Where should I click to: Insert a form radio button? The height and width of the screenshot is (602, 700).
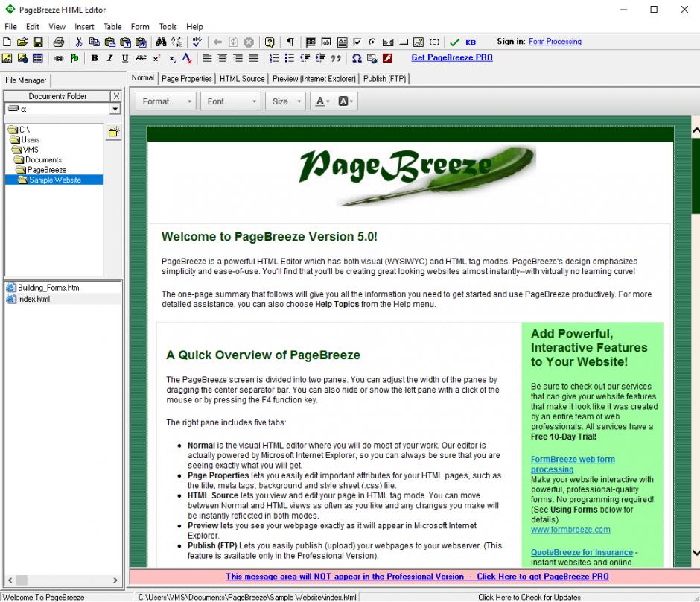click(x=372, y=42)
